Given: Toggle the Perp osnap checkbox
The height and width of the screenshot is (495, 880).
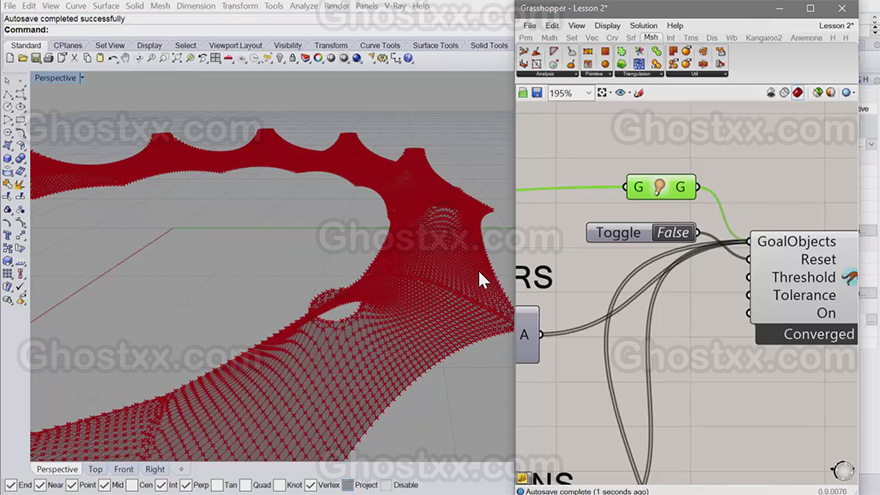Looking at the screenshot, I should point(186,485).
